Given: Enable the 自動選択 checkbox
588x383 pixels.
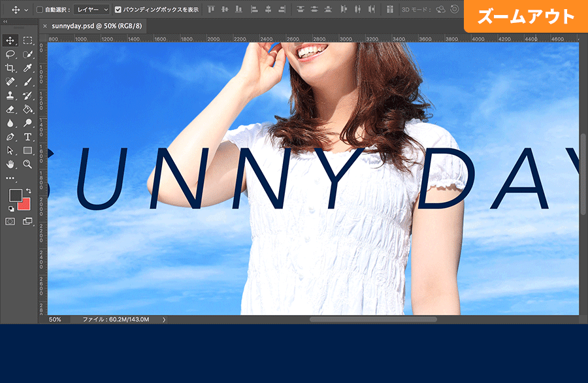Looking at the screenshot, I should (x=40, y=10).
